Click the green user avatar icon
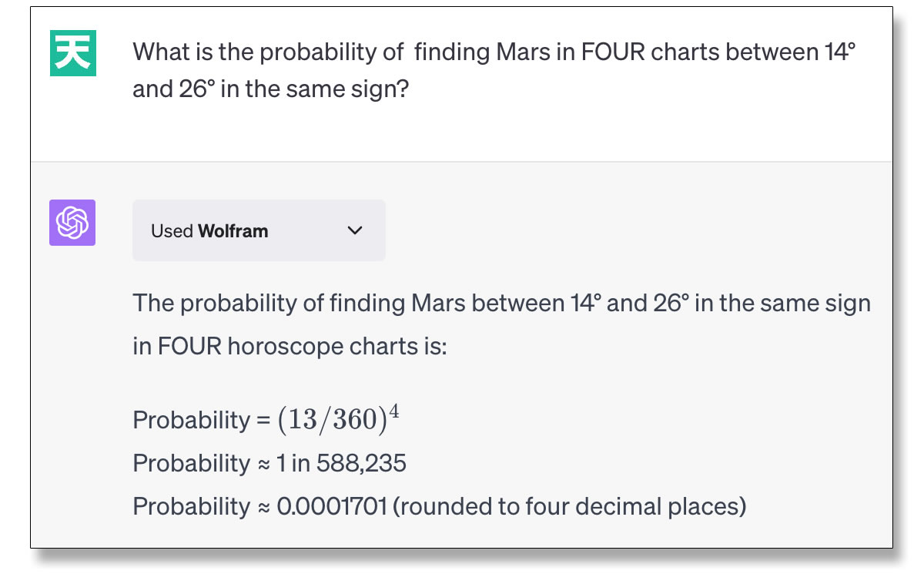The height and width of the screenshot is (574, 924). (x=73, y=52)
